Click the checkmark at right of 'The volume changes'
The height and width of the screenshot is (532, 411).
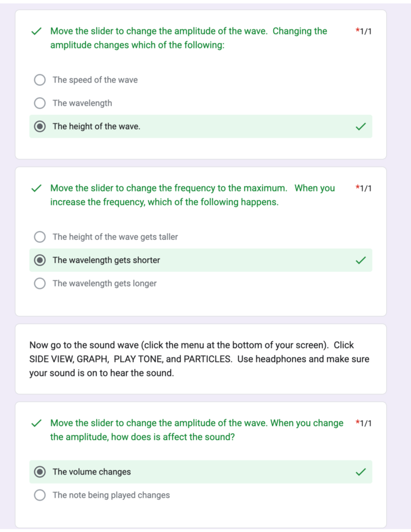tap(361, 472)
